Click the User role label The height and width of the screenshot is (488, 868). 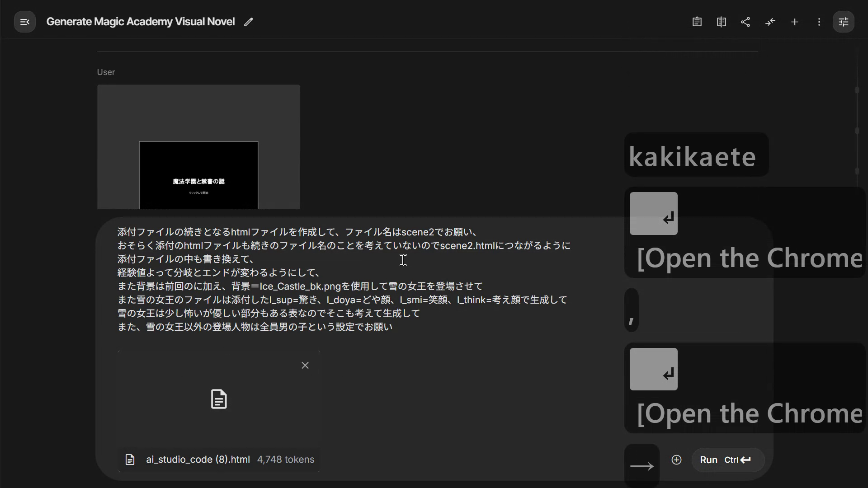click(106, 72)
